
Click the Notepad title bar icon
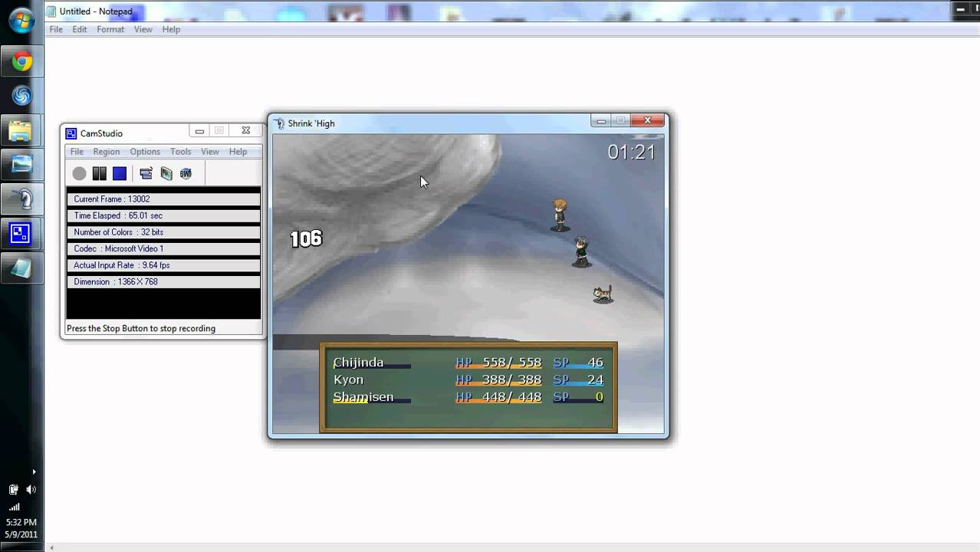point(51,11)
